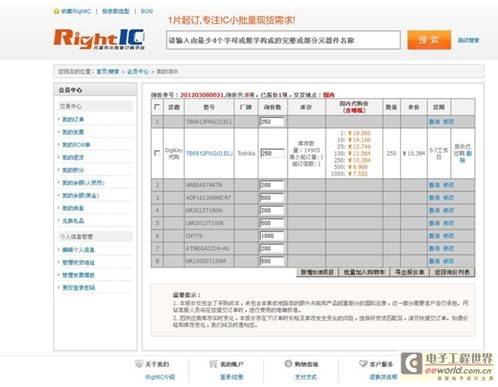Open the BOM link in the top bar
This screenshot has width=498, height=387.
point(147,11)
